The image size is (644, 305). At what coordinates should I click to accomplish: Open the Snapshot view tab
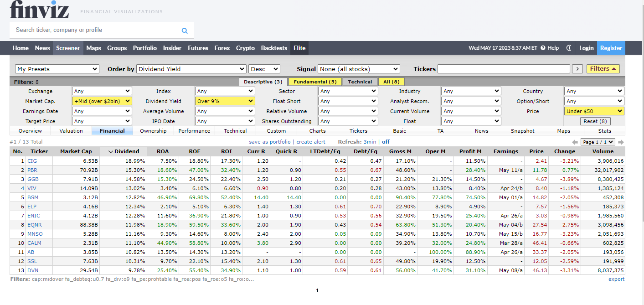pos(522,131)
